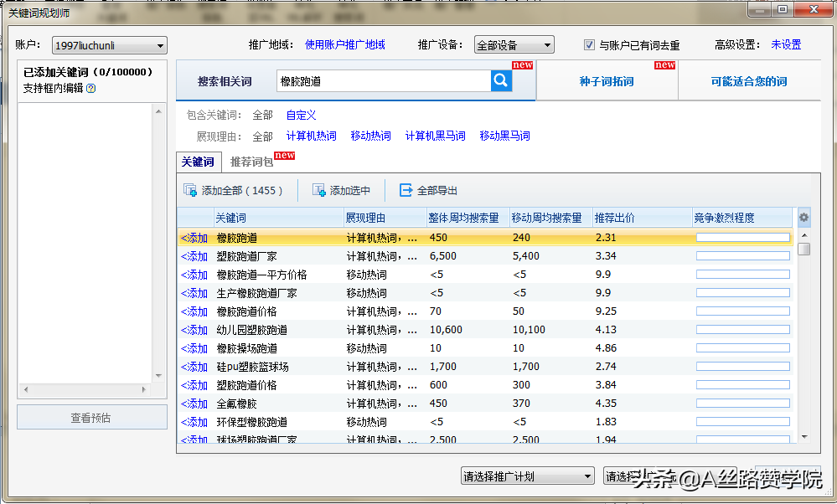Filter by 计算机热词
The width and height of the screenshot is (837, 504).
click(311, 136)
